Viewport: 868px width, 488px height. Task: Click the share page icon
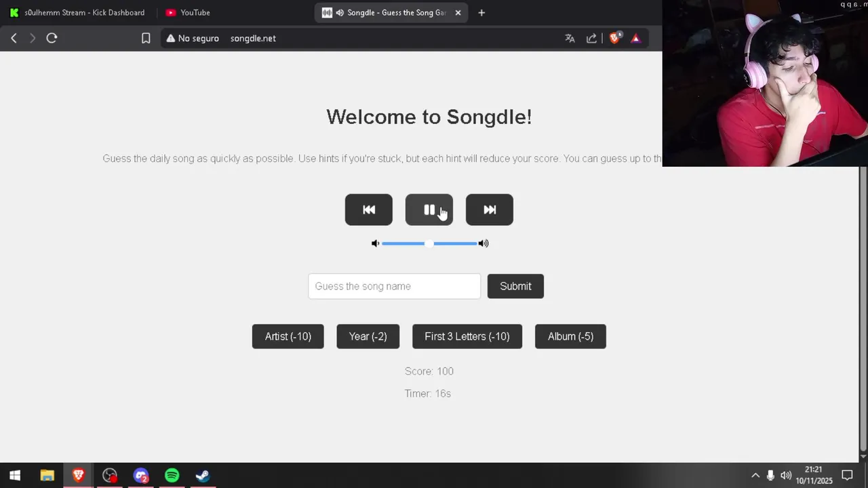tap(591, 38)
